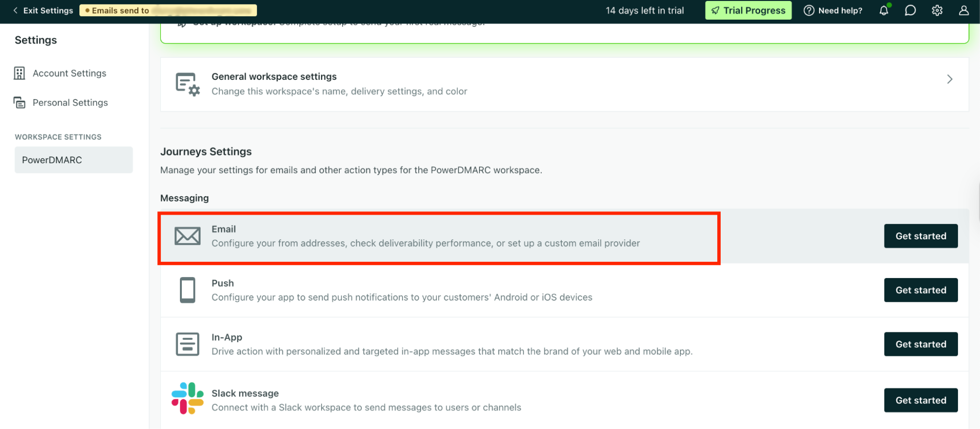Open Personal Settings in sidebar
Viewport: 980px width, 429px height.
pos(70,102)
